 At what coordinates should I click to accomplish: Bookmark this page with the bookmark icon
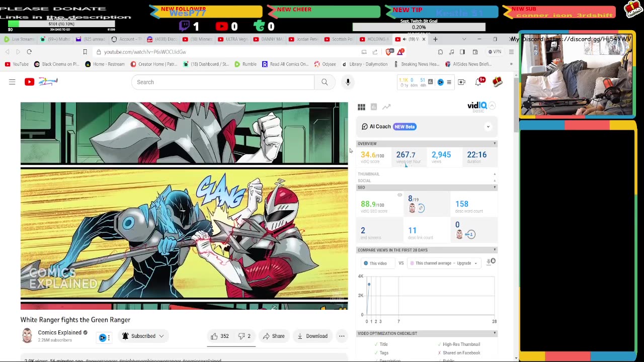85,52
